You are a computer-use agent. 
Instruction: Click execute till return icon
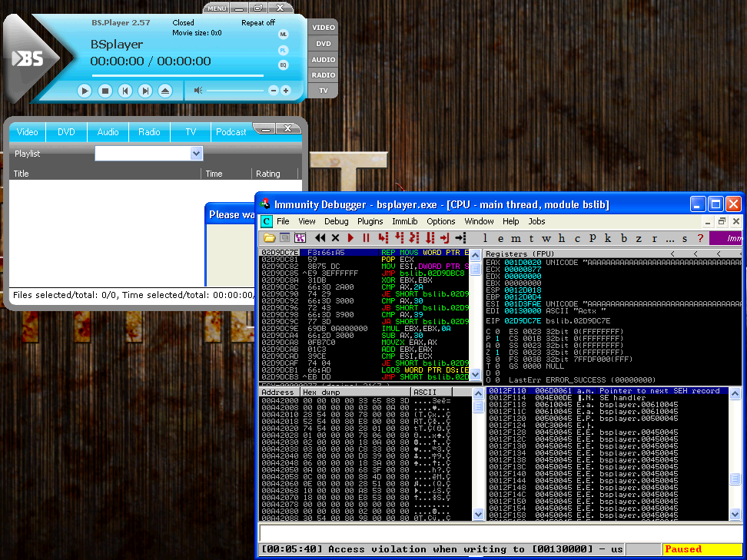pyautogui.click(x=444, y=237)
